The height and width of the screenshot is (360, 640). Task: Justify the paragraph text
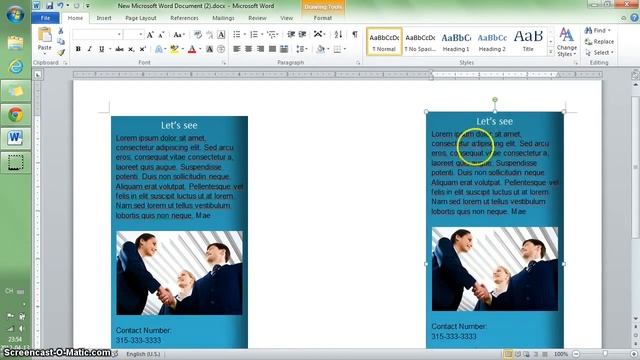tap(272, 49)
